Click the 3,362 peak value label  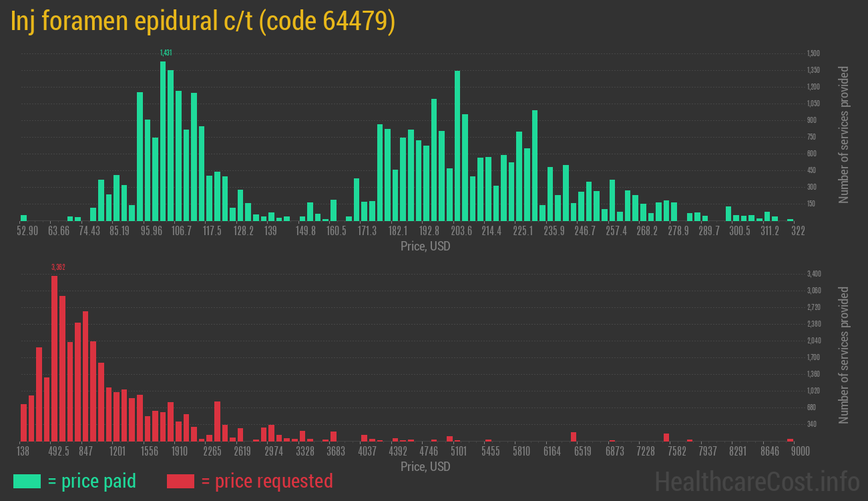58,267
